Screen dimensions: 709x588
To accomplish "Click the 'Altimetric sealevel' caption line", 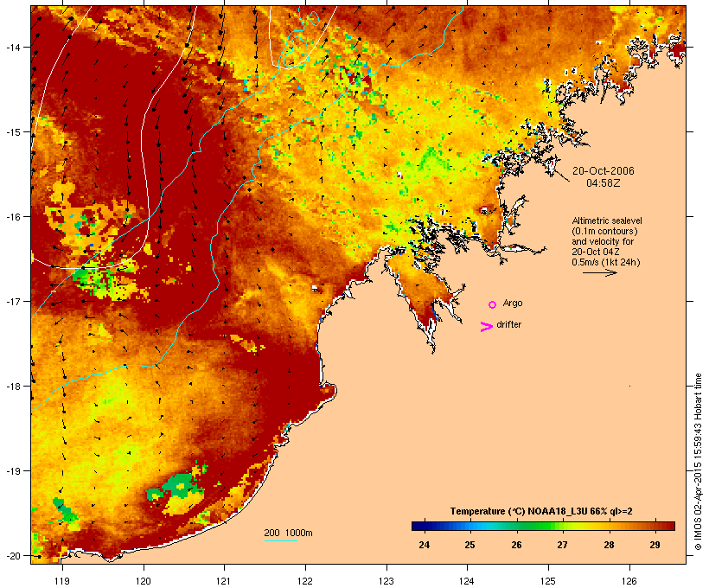I will pyautogui.click(x=607, y=220).
